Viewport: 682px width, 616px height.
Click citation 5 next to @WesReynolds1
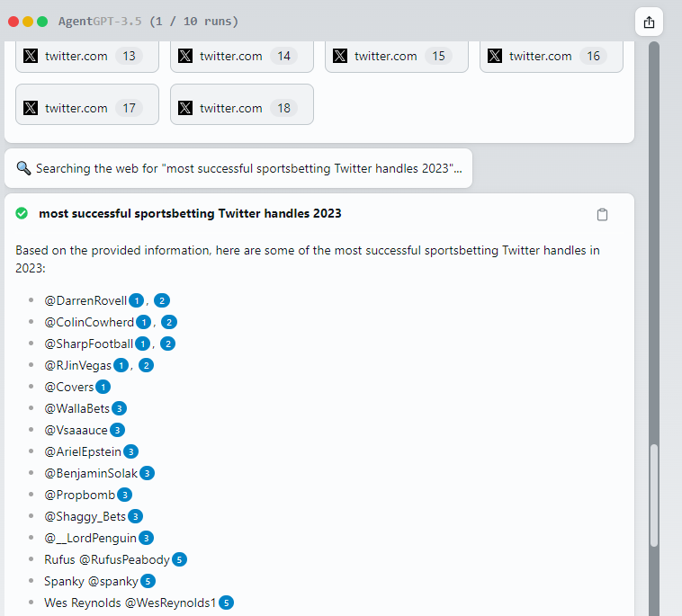tap(226, 603)
